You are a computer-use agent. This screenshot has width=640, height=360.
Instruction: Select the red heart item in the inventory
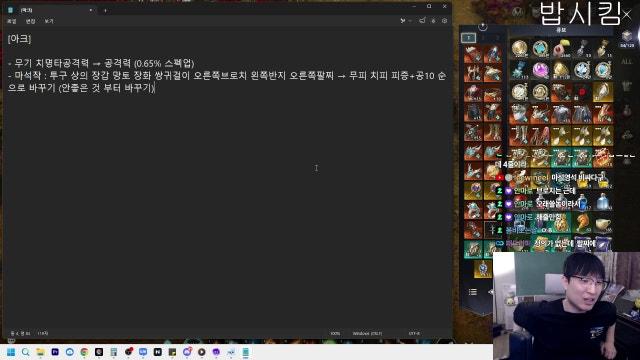(582, 92)
